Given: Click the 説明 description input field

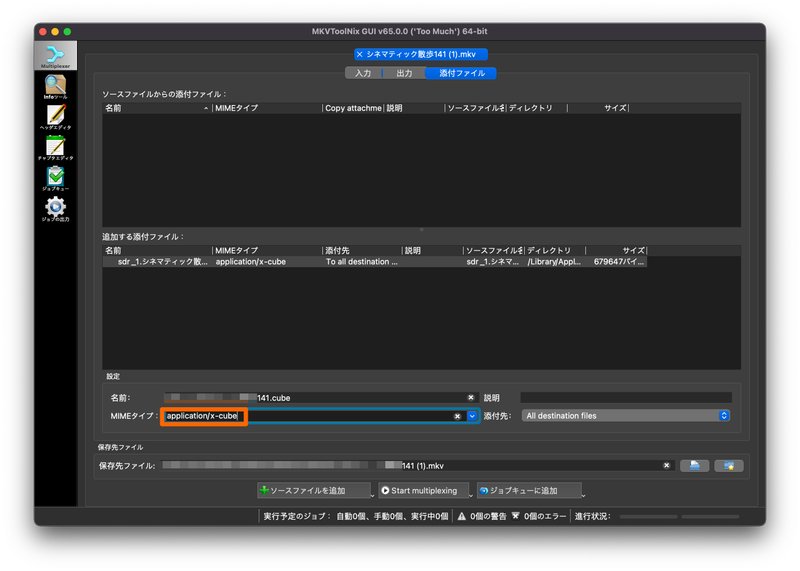Looking at the screenshot, I should pyautogui.click(x=626, y=398).
